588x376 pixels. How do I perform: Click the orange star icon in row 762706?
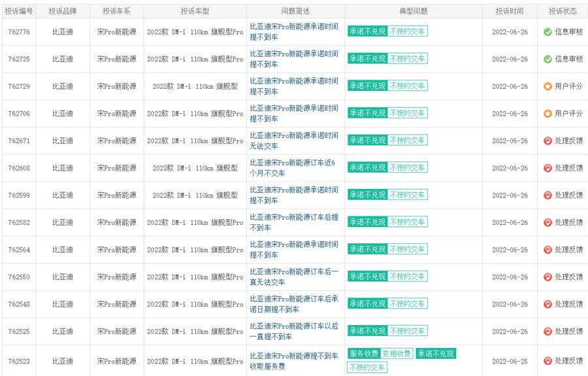point(547,113)
